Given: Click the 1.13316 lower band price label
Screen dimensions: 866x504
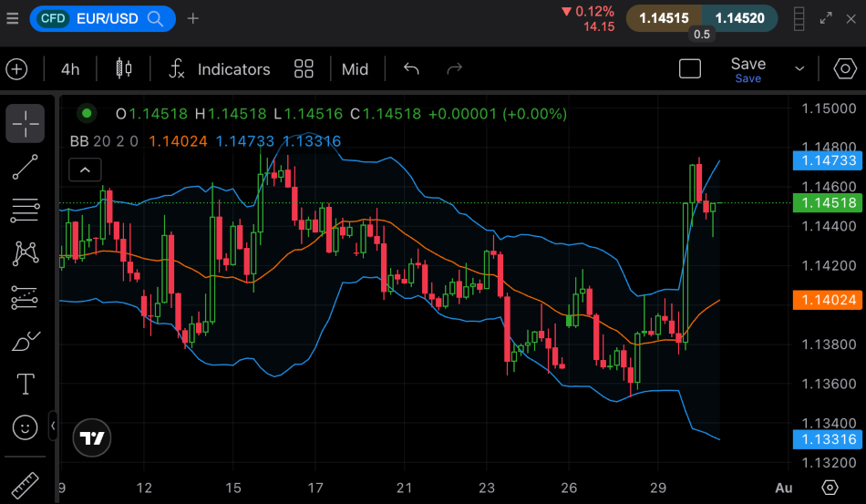Looking at the screenshot, I should tap(828, 439).
